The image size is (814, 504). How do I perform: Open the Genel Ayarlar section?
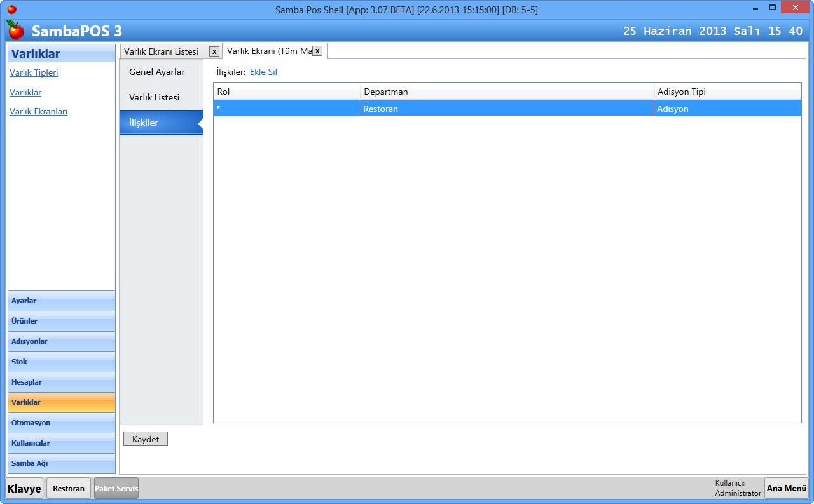pyautogui.click(x=157, y=72)
